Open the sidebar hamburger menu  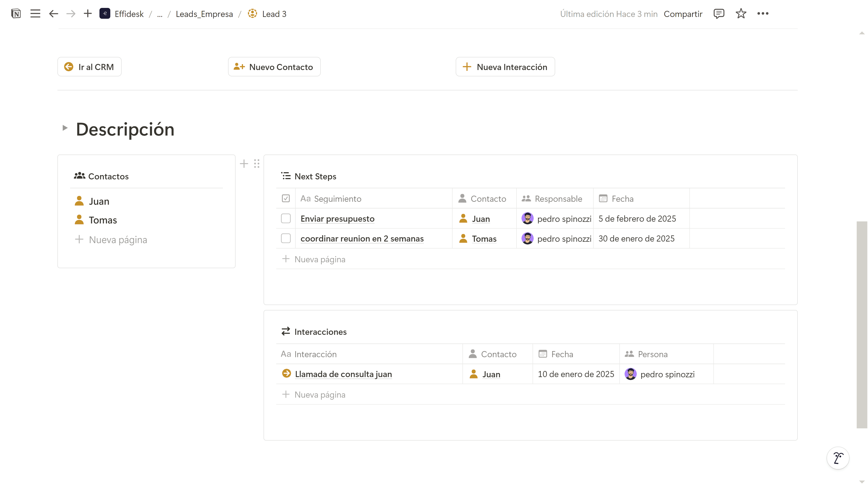pos(35,14)
